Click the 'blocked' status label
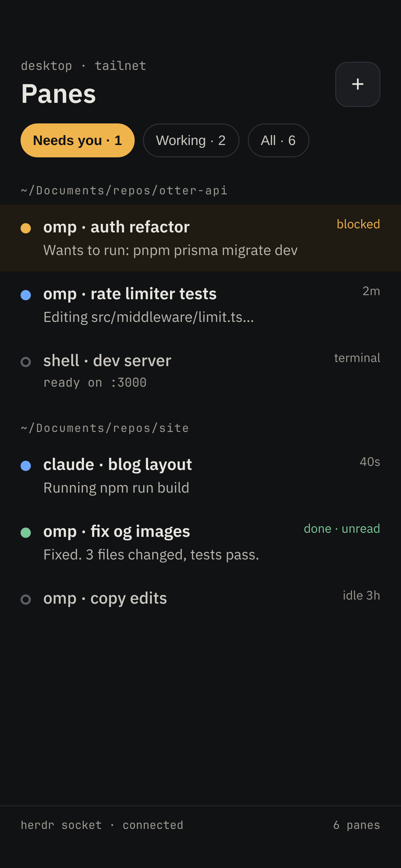Image resolution: width=401 pixels, height=868 pixels. (358, 224)
